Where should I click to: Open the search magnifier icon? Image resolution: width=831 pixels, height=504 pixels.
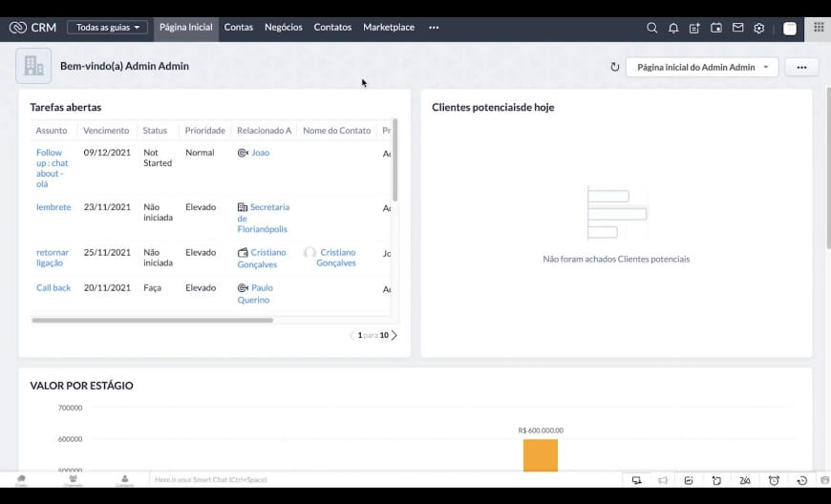[x=651, y=28]
